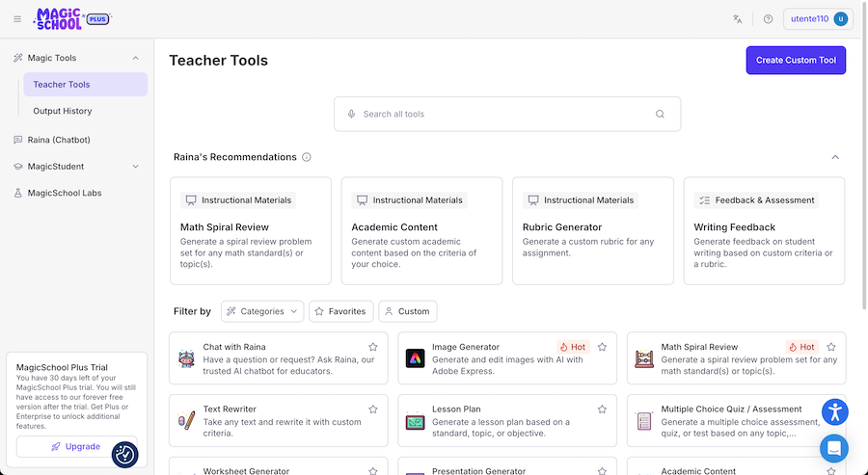Click the Multiple Choice Quiz clipboard icon
The image size is (868, 475).
pos(644,421)
